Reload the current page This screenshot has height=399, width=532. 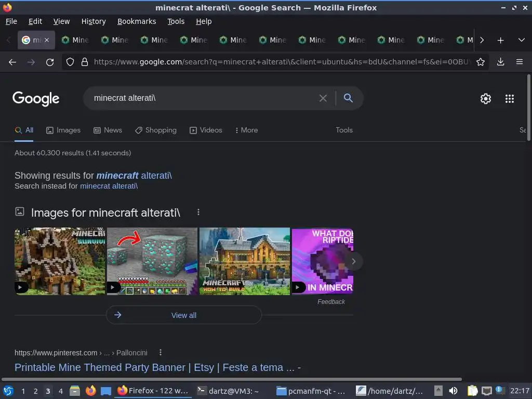click(x=50, y=62)
